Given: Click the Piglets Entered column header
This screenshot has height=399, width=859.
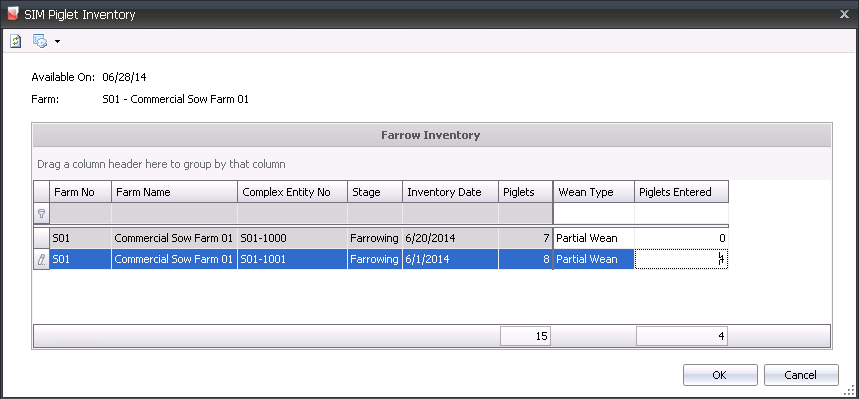Looking at the screenshot, I should click(x=682, y=192).
